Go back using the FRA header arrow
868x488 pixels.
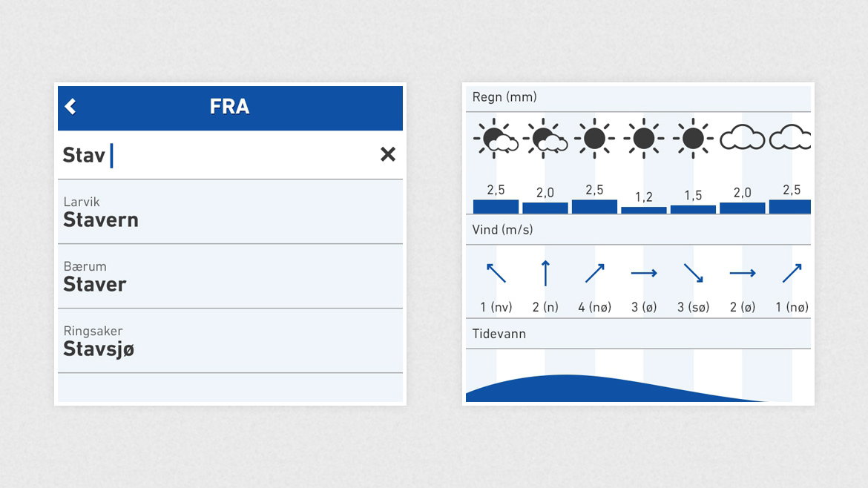click(70, 106)
